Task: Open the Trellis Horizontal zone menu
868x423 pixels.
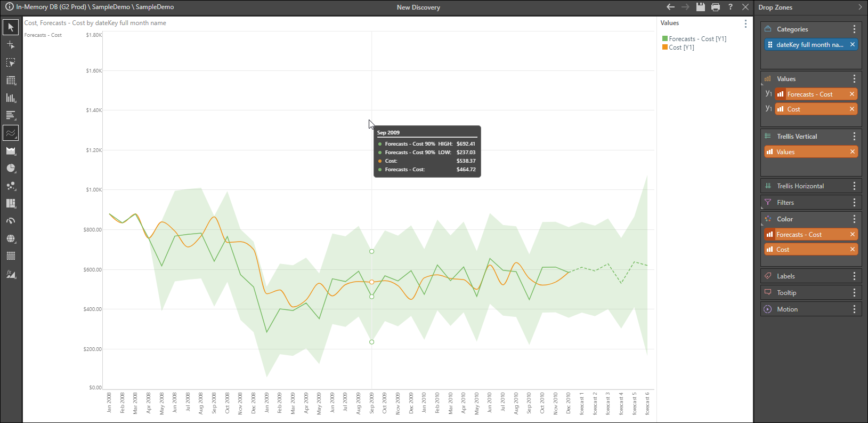Action: pyautogui.click(x=854, y=186)
